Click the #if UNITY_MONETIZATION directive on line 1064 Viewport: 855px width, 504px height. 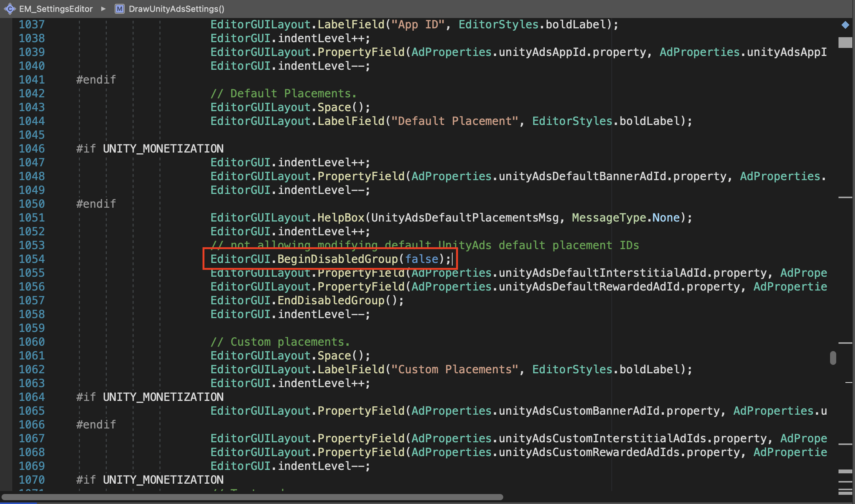150,397
